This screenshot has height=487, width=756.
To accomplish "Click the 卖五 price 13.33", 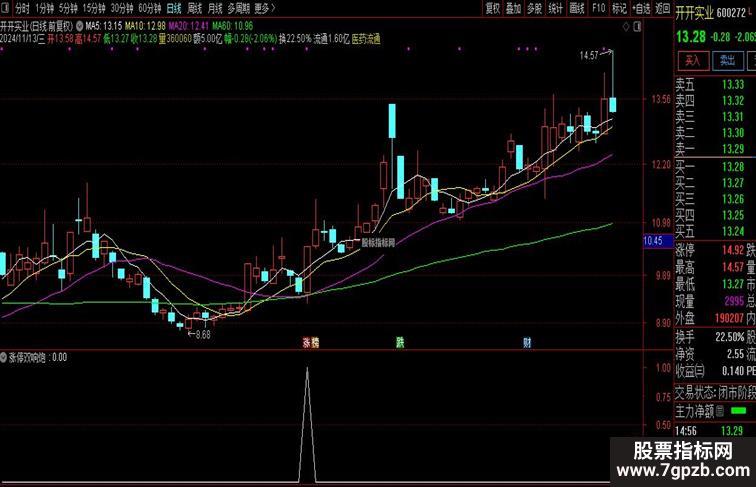I will click(x=733, y=84).
